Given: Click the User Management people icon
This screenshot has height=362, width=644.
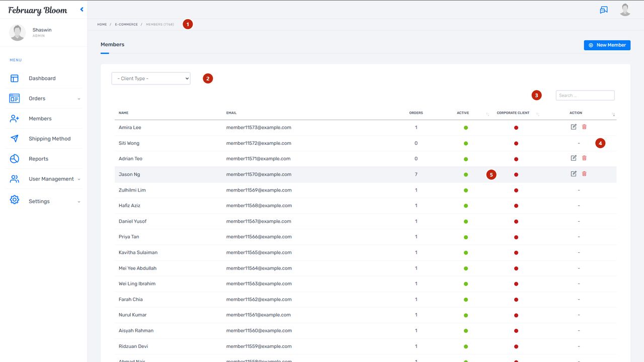Looking at the screenshot, I should click(15, 179).
